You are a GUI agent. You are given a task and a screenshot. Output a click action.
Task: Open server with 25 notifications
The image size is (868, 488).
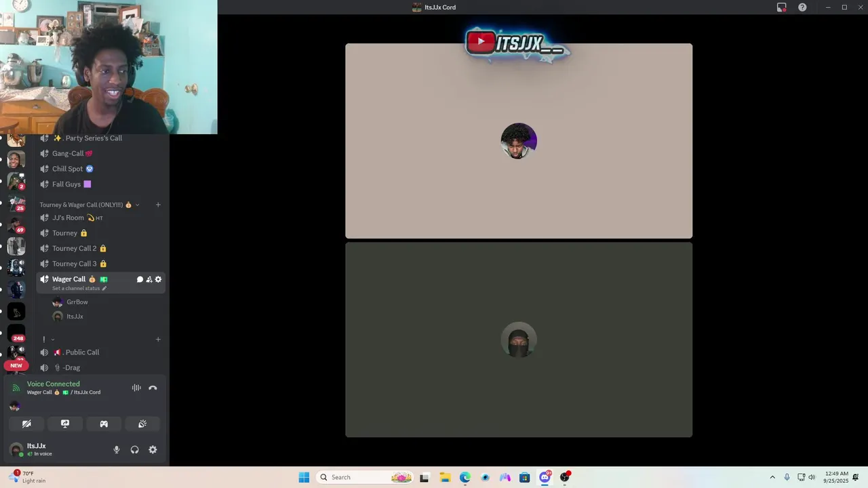point(16,203)
